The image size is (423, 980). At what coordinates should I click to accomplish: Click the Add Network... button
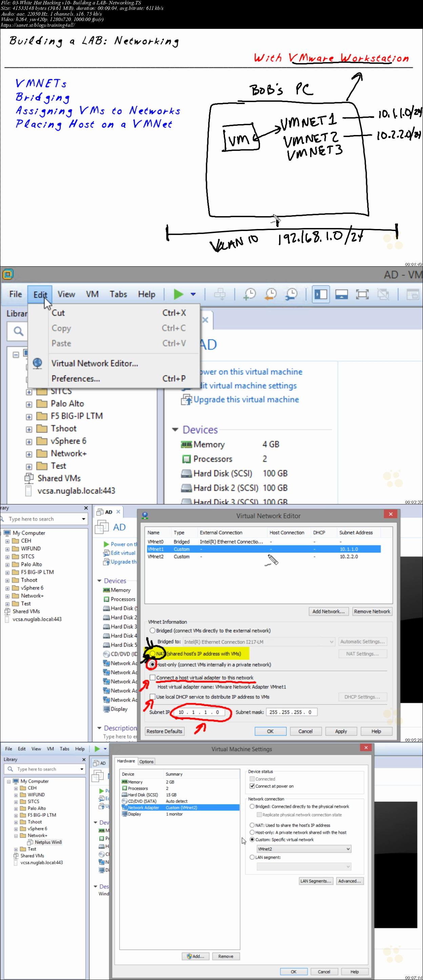click(328, 611)
